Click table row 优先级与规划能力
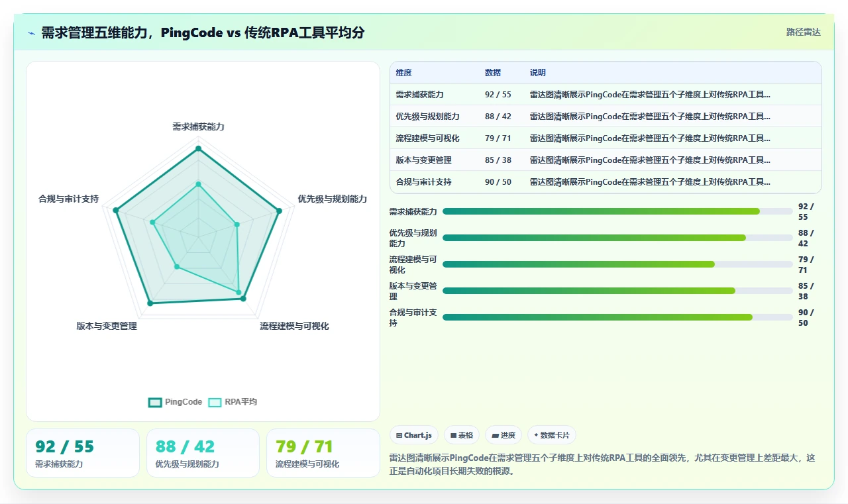 pyautogui.click(x=606, y=117)
